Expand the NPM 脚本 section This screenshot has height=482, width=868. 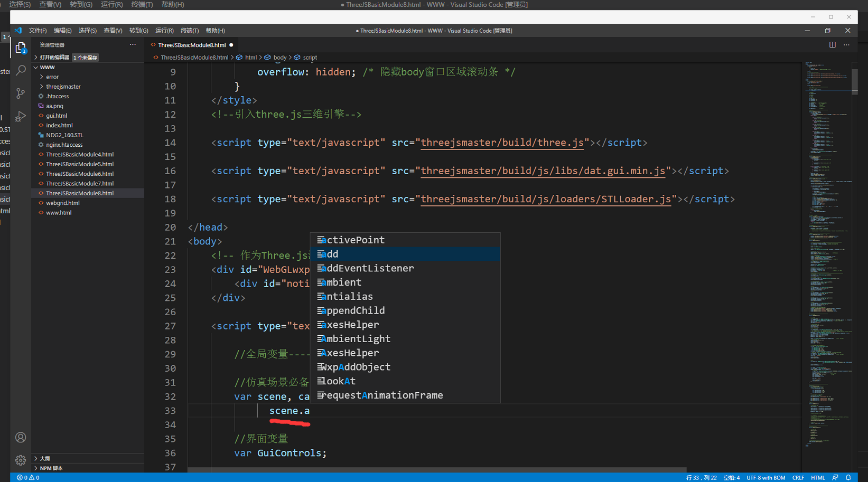click(x=49, y=468)
